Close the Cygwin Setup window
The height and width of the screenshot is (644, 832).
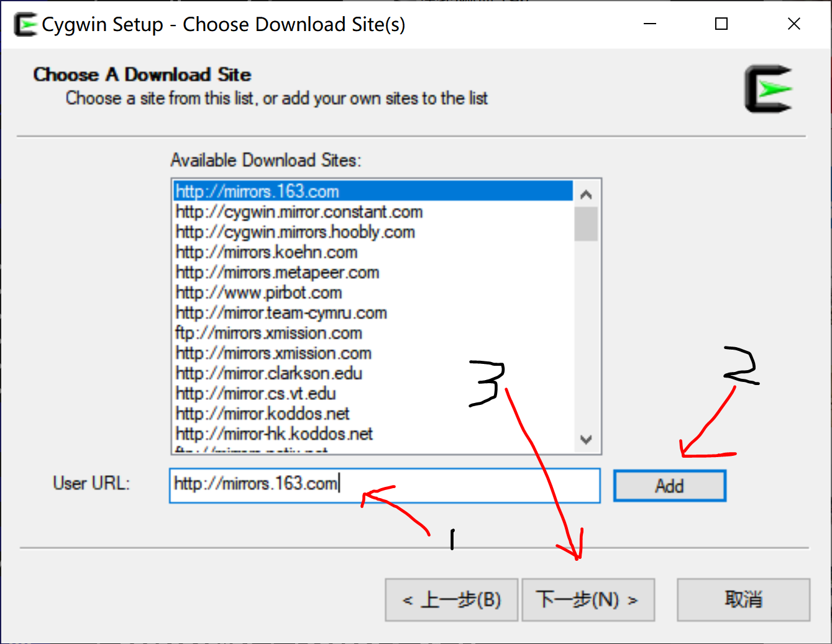point(793,24)
